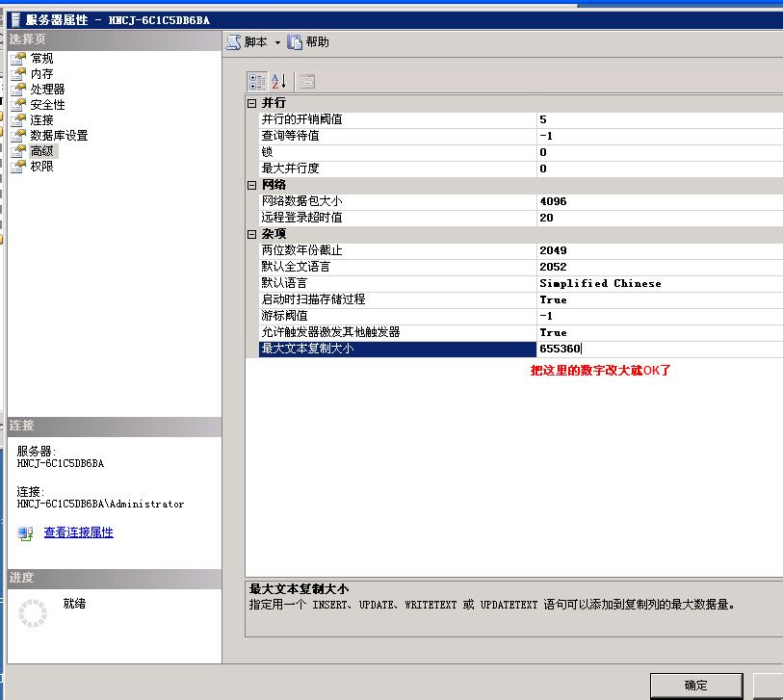Collapse the 并行 category section

252,103
